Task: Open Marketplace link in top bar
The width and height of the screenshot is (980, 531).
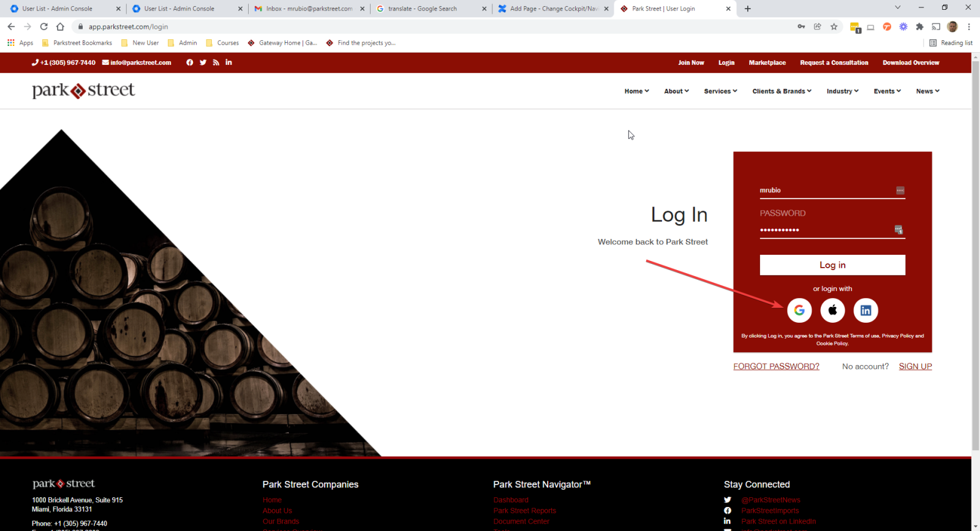Action: pos(767,62)
